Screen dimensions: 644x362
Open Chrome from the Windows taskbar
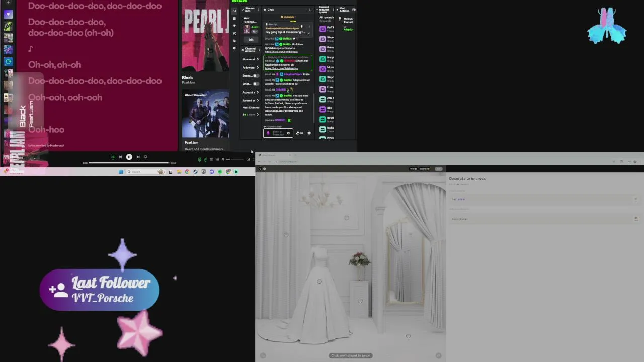click(187, 172)
